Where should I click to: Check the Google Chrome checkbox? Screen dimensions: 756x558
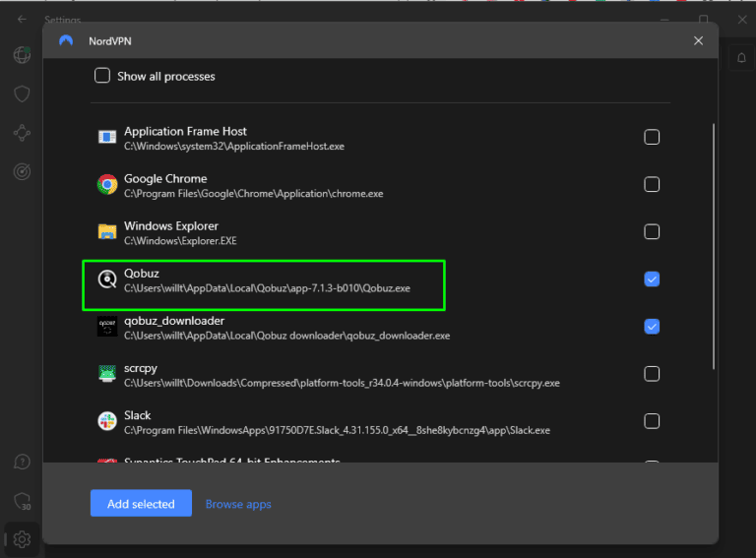[652, 184]
